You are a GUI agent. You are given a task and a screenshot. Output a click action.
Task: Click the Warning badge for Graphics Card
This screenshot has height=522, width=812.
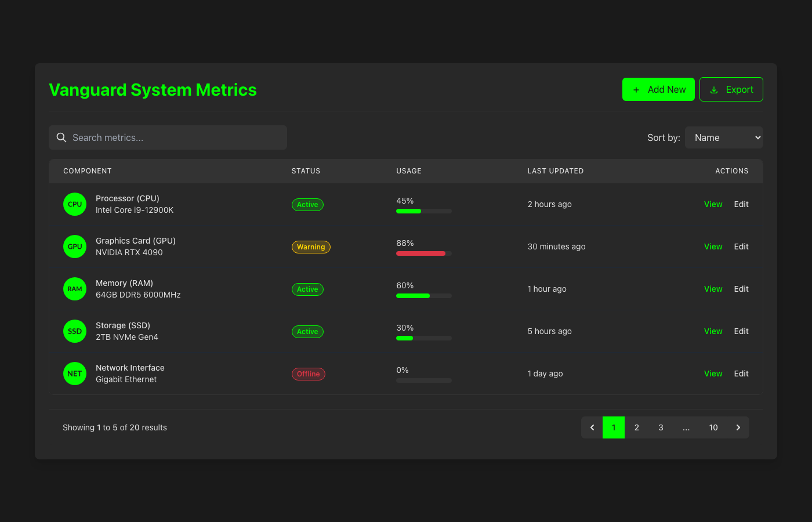coord(311,246)
